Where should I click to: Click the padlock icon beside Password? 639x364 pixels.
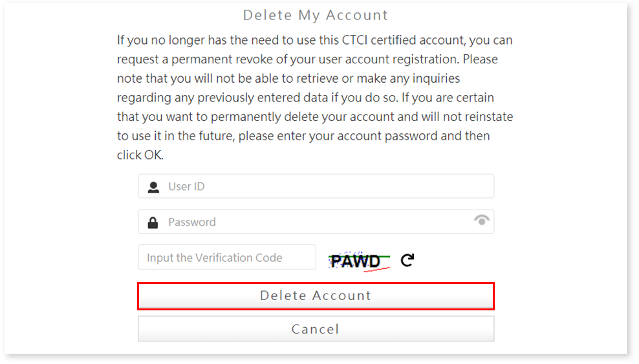tap(153, 222)
